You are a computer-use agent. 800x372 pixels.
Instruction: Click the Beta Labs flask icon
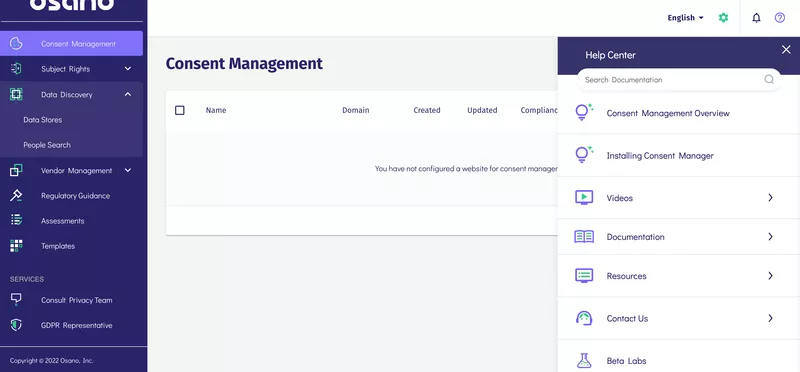pyautogui.click(x=584, y=361)
